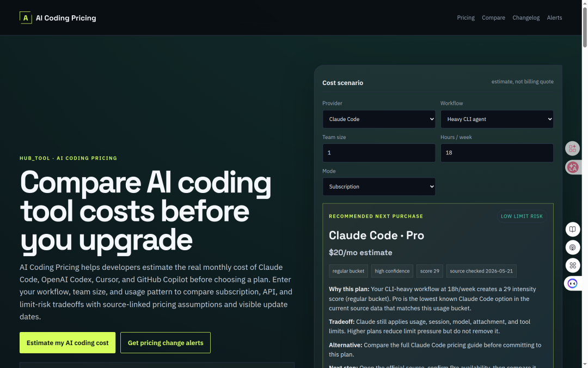The width and height of the screenshot is (588, 368).
Task: Click the regular bucket tag
Action: (348, 271)
